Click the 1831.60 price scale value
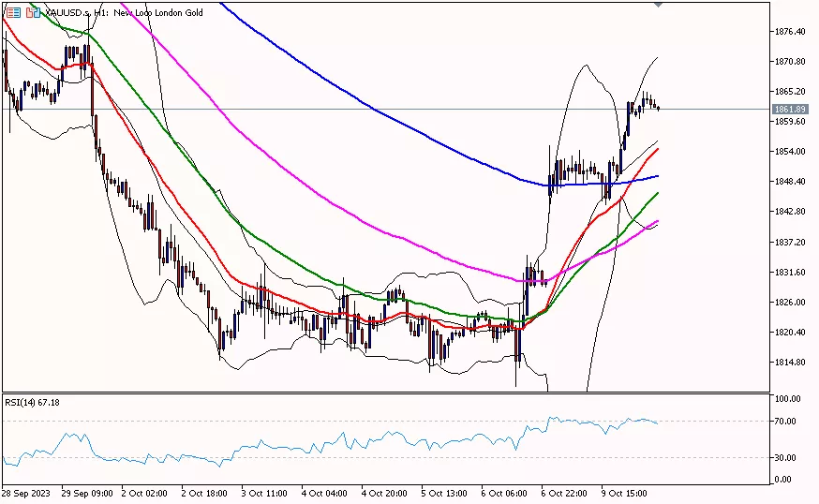The width and height of the screenshot is (819, 504). pyautogui.click(x=790, y=272)
